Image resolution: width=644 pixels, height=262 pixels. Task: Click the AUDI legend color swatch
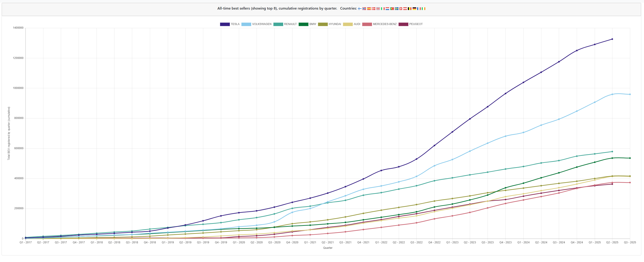click(x=348, y=24)
